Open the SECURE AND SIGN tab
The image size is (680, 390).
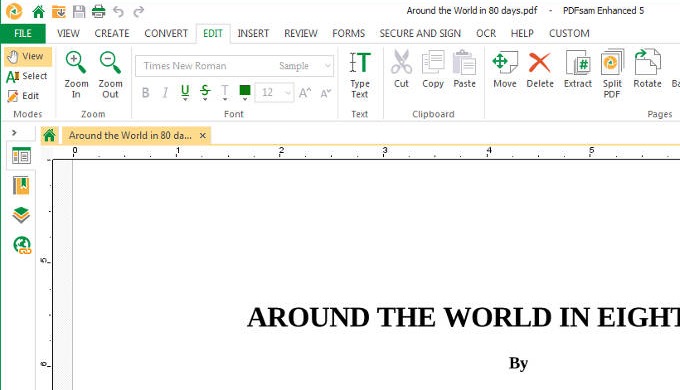[420, 33]
